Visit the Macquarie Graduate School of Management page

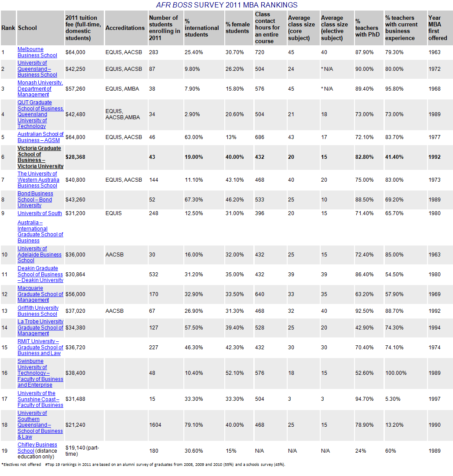(40, 294)
